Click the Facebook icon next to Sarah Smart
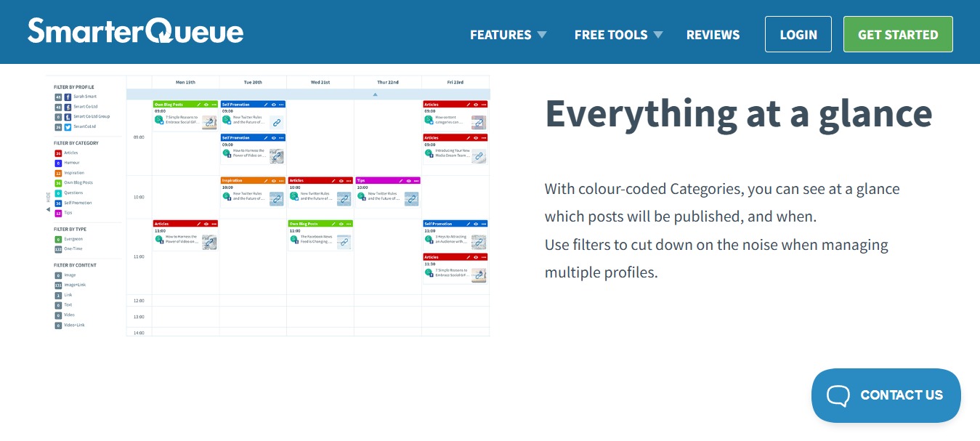 (68, 97)
